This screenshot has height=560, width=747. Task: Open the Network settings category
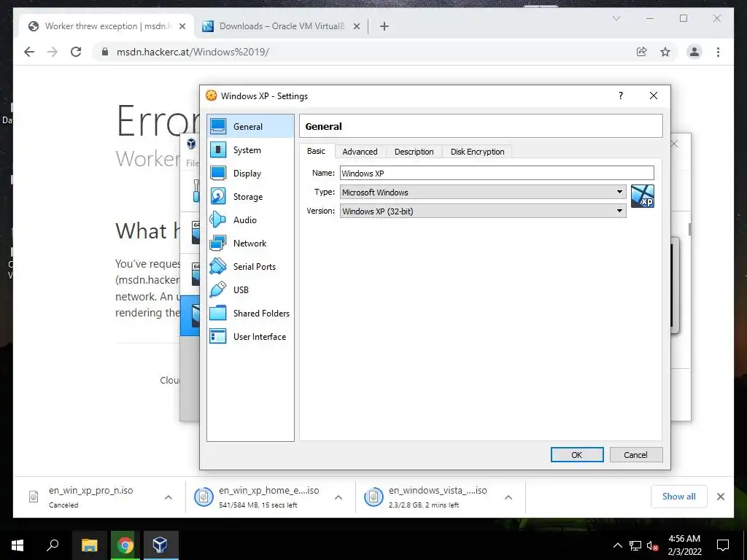click(251, 244)
